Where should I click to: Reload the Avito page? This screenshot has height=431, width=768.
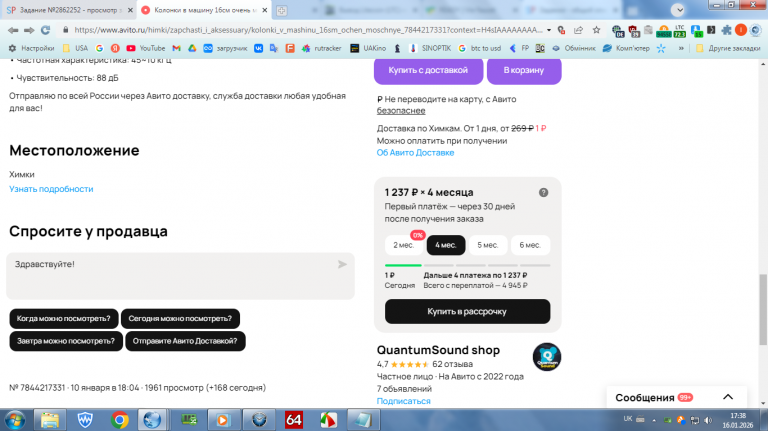46,30
